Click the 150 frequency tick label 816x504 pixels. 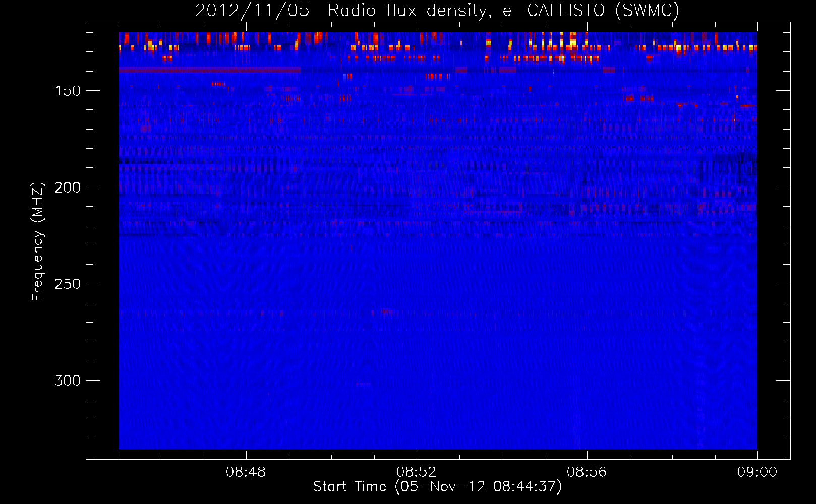click(x=68, y=91)
